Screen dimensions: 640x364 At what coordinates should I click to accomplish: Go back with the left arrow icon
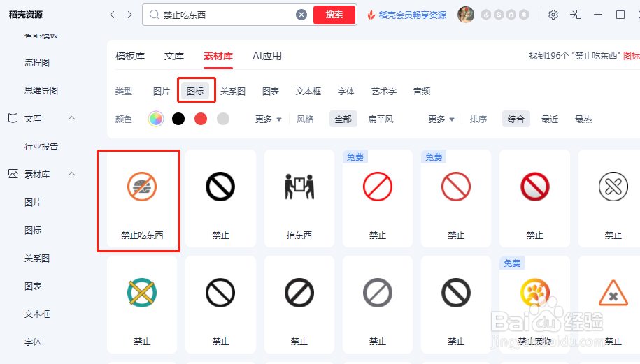click(112, 15)
